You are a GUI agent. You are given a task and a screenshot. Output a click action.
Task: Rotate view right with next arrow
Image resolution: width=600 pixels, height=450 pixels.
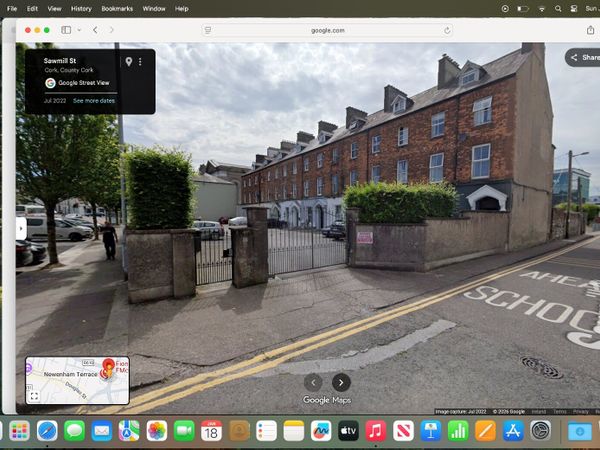tap(341, 382)
